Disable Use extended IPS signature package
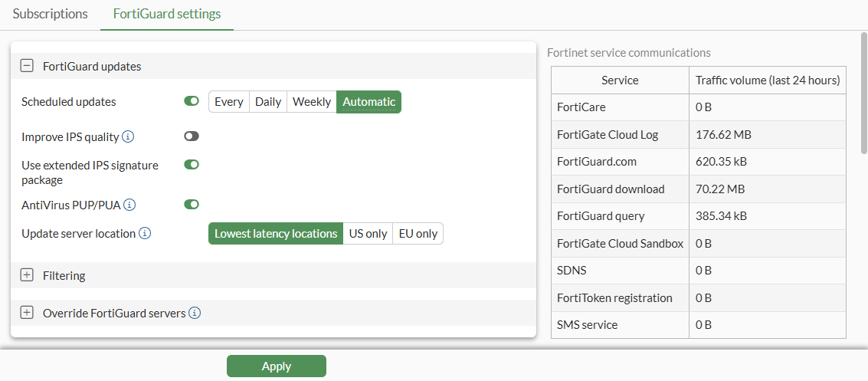The image size is (868, 381). pos(192,164)
